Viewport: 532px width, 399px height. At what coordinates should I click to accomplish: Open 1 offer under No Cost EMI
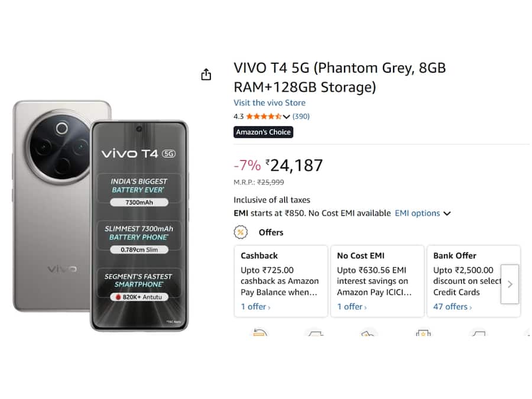tap(352, 307)
